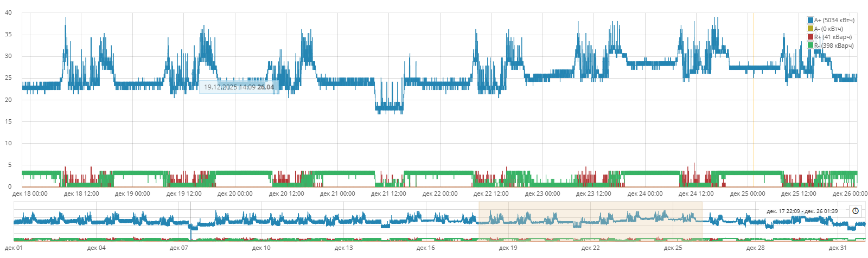868x258 pixels.
Task: Toggle the 'A- (0 кВтч)' series label
Action: pyautogui.click(x=828, y=29)
